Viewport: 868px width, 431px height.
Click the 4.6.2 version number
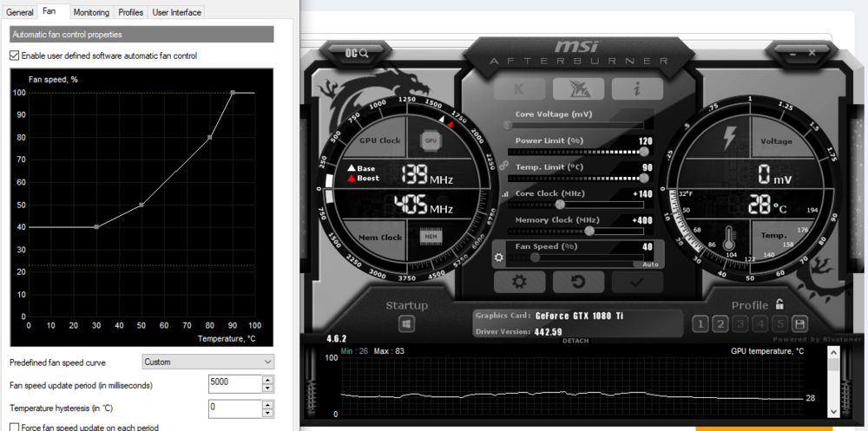point(337,337)
